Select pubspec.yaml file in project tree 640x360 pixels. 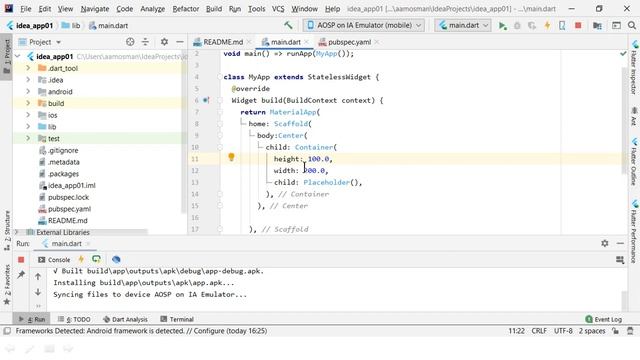[69, 209]
